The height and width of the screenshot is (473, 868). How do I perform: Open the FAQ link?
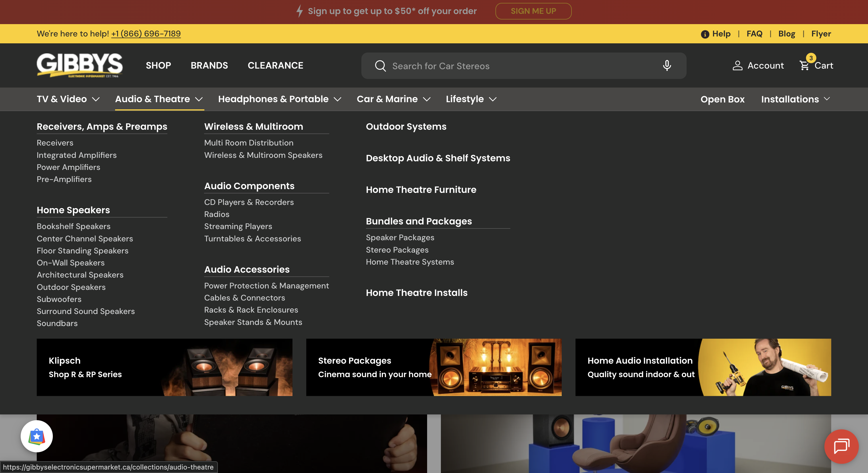[754, 34]
